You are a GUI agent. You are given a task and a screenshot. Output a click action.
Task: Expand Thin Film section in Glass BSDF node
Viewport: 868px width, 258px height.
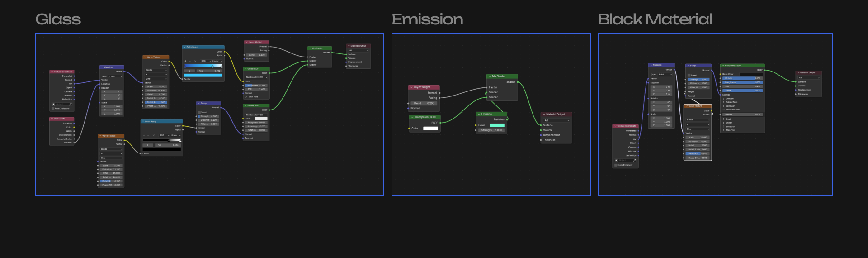pyautogui.click(x=246, y=97)
